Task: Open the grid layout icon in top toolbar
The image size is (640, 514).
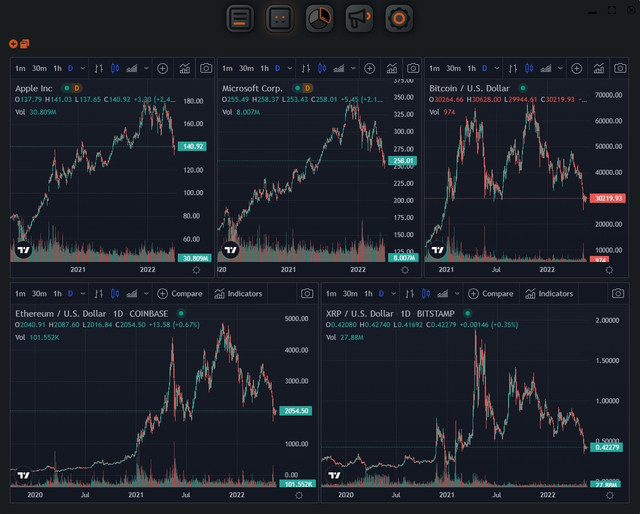Action: click(280, 18)
